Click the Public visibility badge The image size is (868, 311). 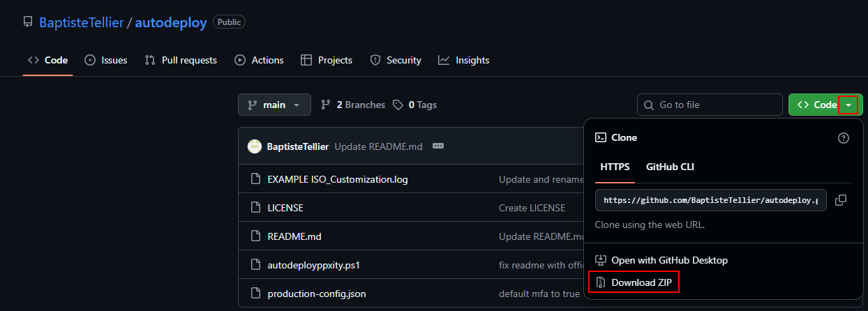pos(229,22)
